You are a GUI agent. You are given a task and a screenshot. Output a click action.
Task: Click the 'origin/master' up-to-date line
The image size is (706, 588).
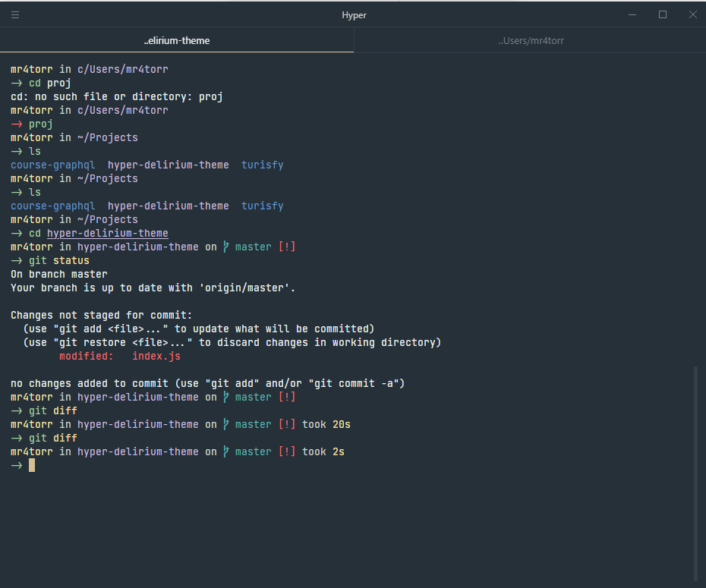[153, 288]
